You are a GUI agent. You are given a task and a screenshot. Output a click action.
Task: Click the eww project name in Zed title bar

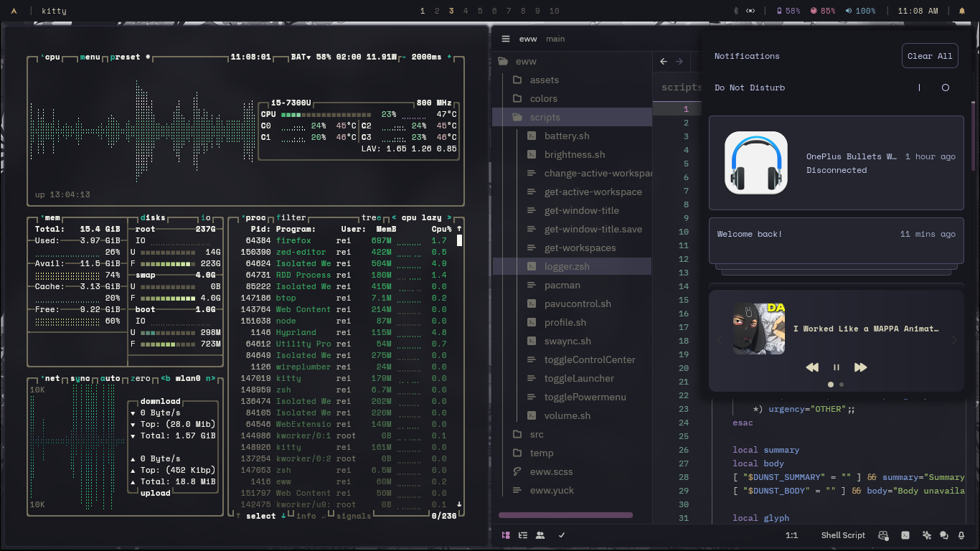coord(528,39)
